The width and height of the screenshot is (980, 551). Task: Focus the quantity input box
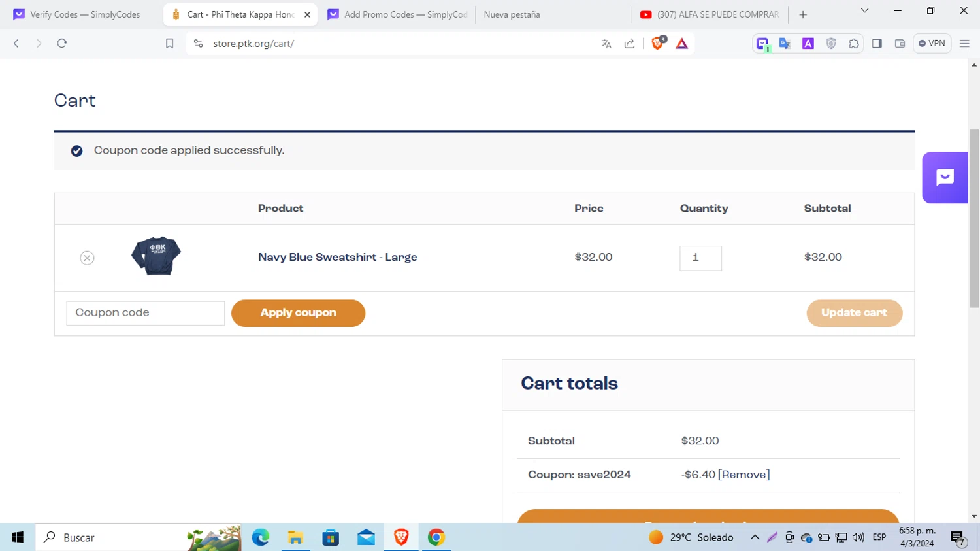pos(700,258)
